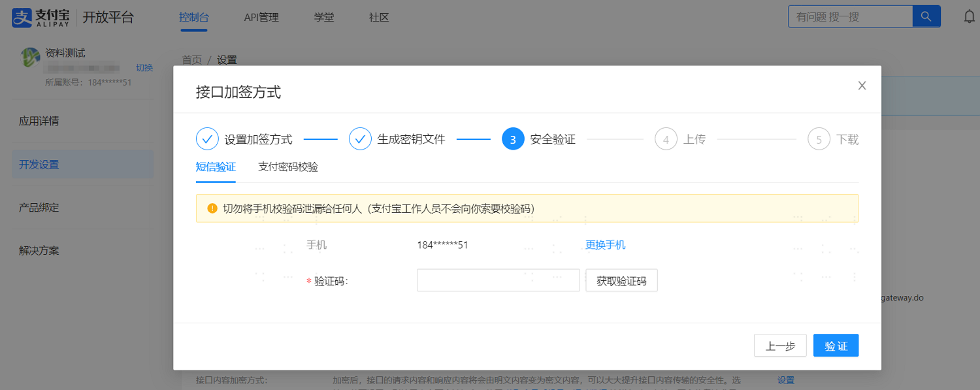The width and height of the screenshot is (980, 390).
Task: Click the 验证 button
Action: [836, 346]
